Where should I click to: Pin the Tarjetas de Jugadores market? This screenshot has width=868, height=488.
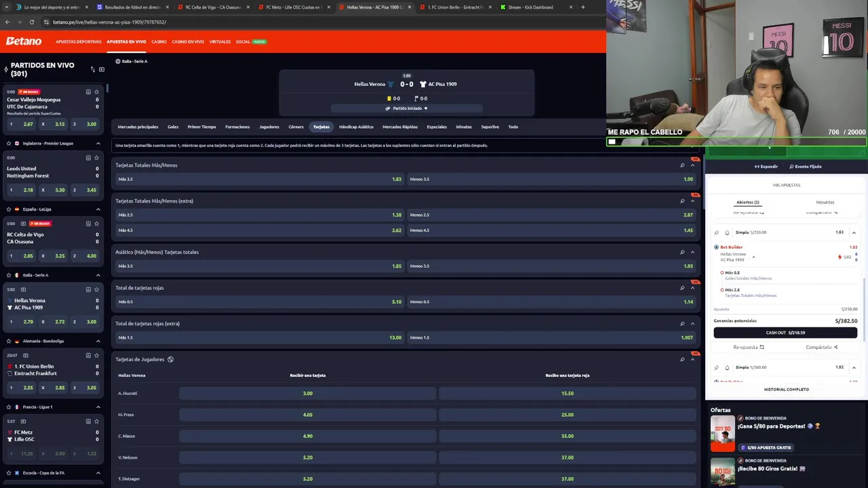[682, 359]
